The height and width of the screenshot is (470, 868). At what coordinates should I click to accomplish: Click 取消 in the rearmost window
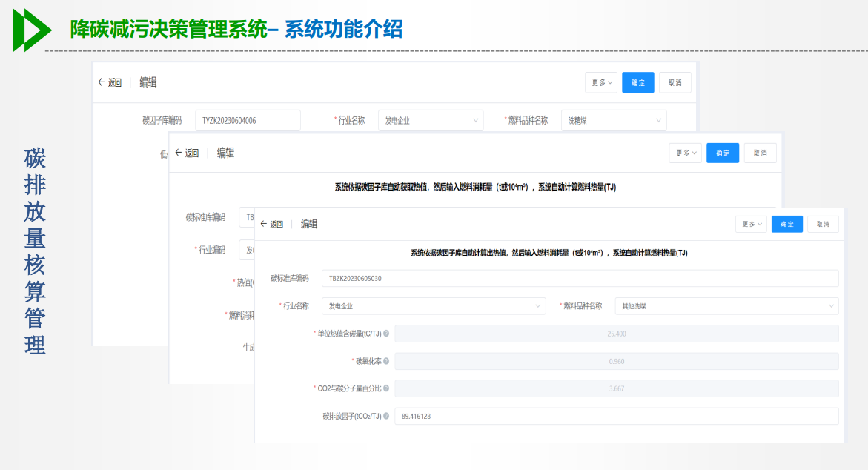click(675, 82)
